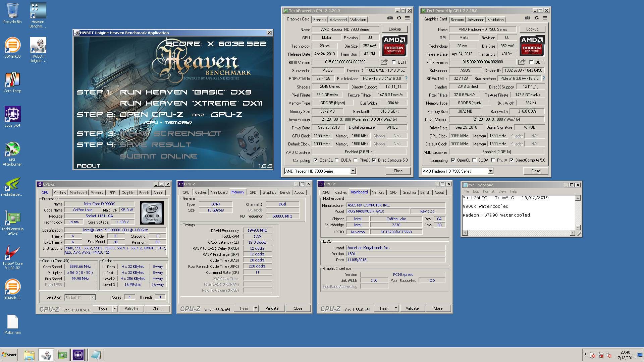Image resolution: width=644 pixels, height=362 pixels.
Task: Click the screenshot camera icon in left GPU-Z
Action: pos(390,18)
